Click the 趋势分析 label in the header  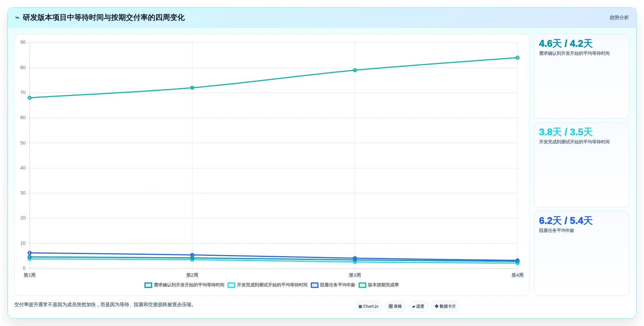[x=619, y=18]
